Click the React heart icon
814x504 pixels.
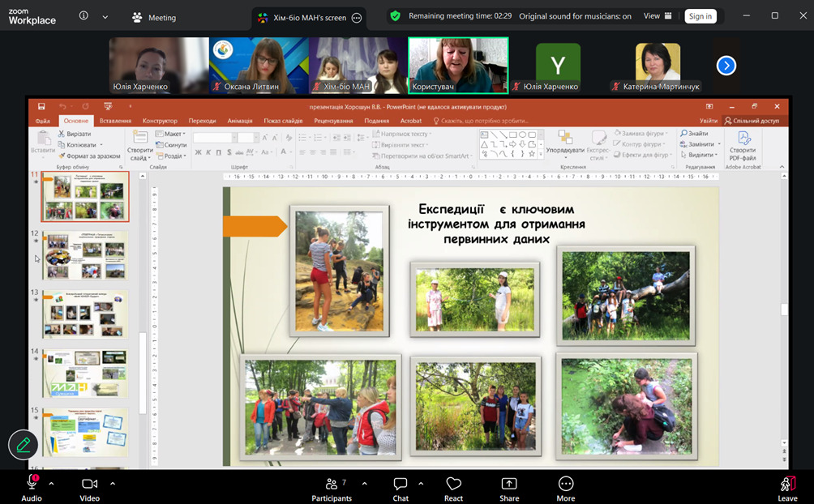tap(453, 488)
